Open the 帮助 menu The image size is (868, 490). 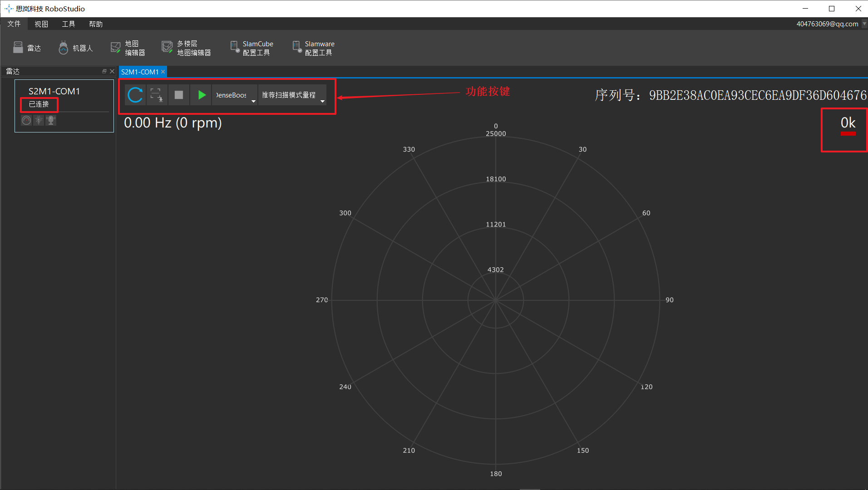tap(96, 24)
